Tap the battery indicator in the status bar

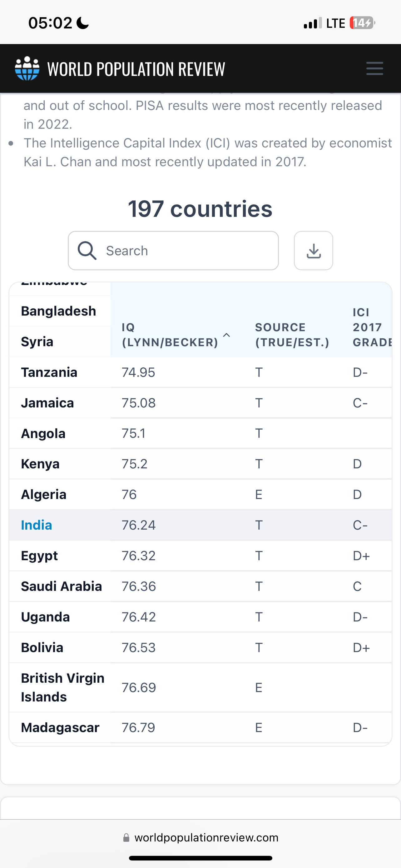362,23
